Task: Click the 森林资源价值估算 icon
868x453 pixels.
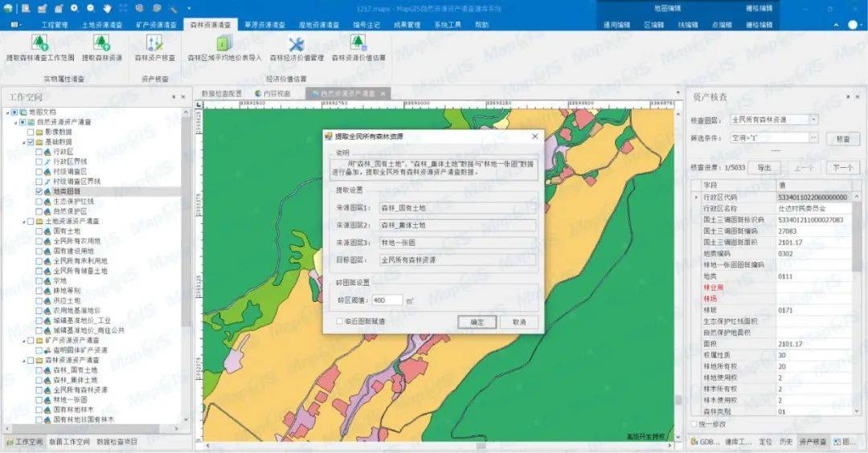Action: (358, 43)
